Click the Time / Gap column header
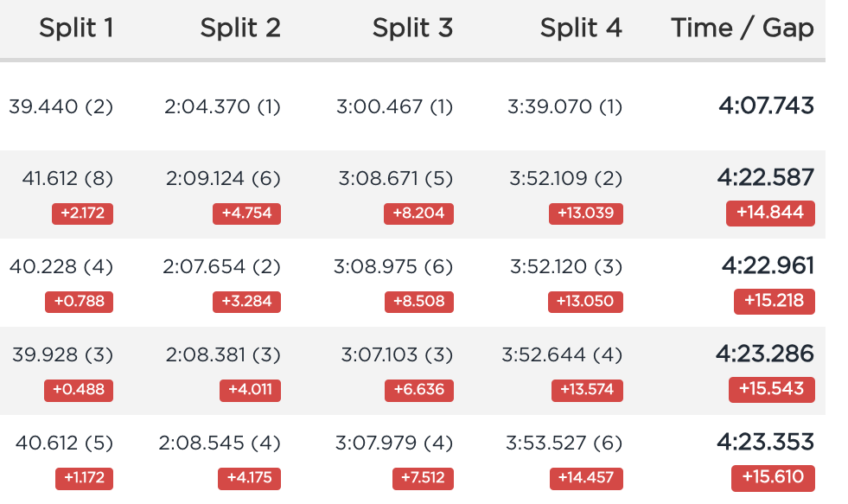Image resolution: width=848 pixels, height=504 pixels. coord(743,28)
